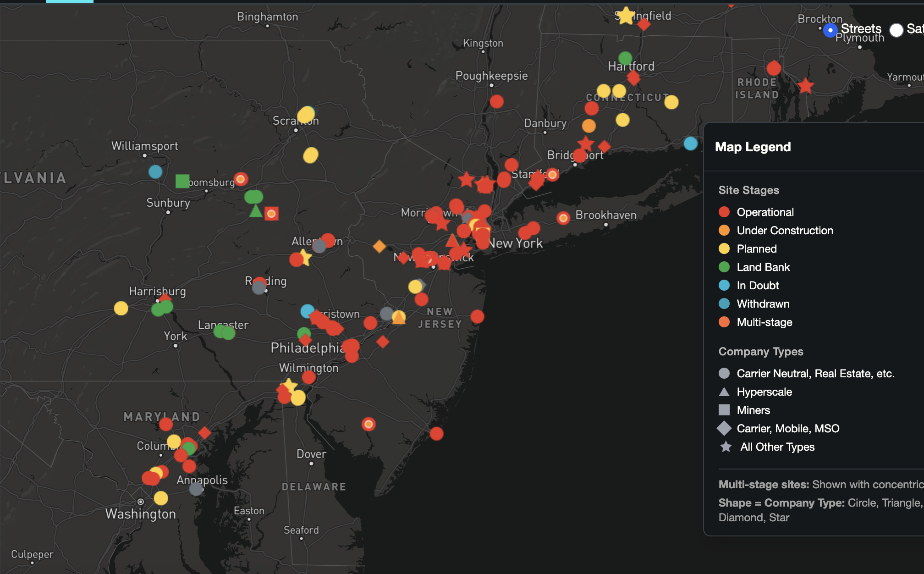Select the green triangle marker near Sunbury

[255, 212]
